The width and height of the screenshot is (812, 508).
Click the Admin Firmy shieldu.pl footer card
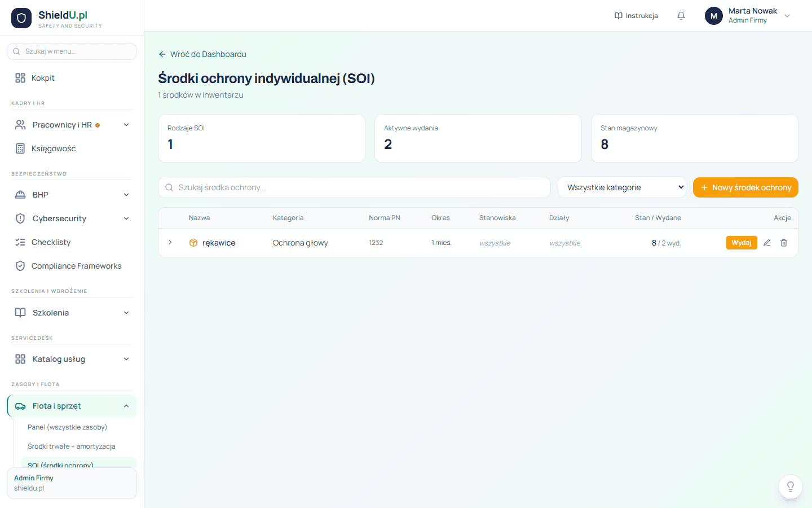click(x=72, y=483)
